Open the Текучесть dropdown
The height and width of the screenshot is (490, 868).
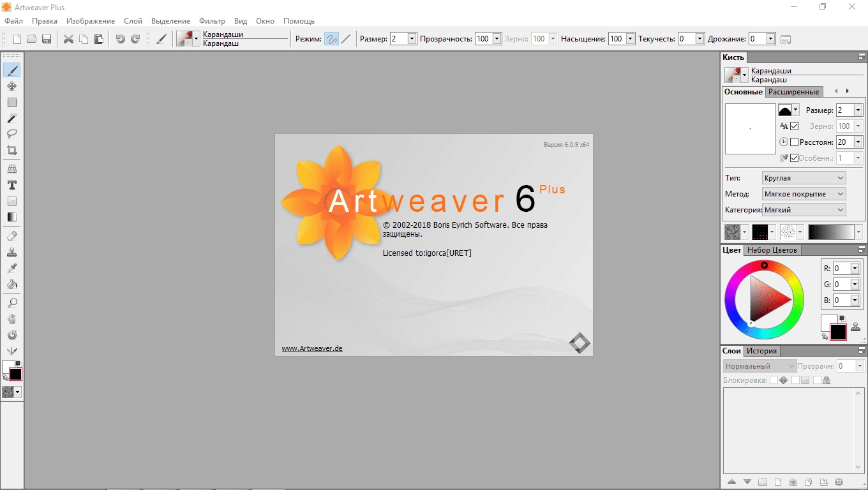700,39
